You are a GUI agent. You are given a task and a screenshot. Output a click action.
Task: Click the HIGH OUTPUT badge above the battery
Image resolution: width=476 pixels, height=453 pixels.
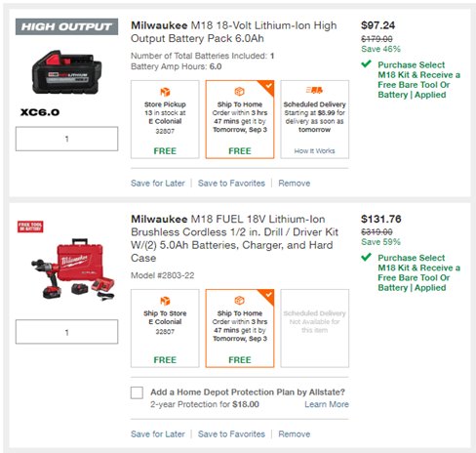click(x=66, y=26)
